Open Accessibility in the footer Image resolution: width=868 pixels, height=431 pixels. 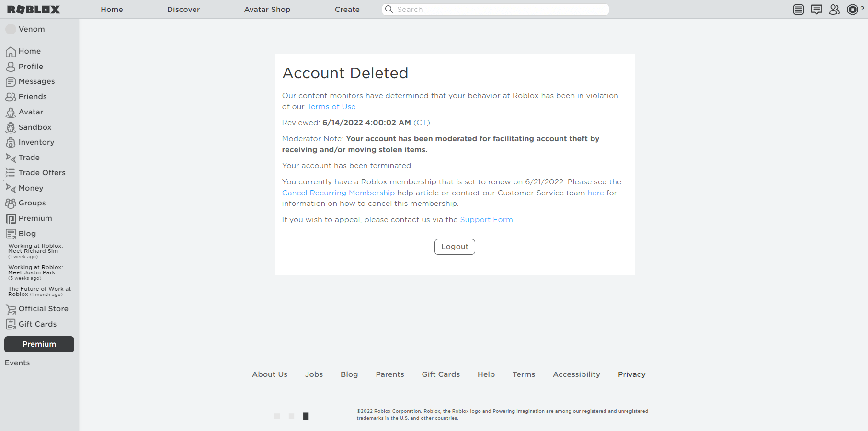(576, 374)
